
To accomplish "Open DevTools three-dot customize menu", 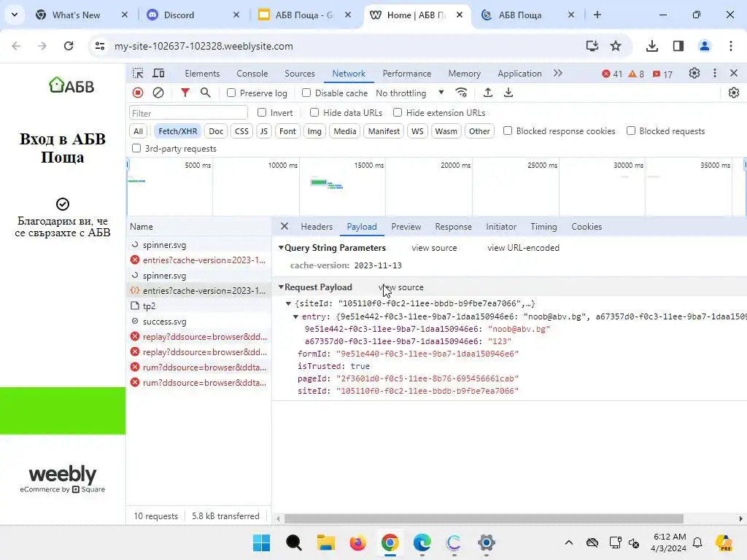I will pyautogui.click(x=715, y=74).
